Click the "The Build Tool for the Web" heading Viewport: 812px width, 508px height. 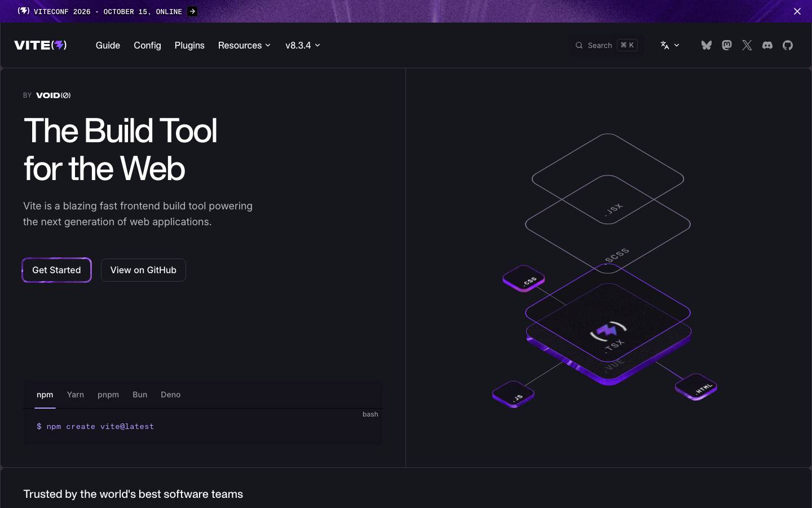coord(120,150)
